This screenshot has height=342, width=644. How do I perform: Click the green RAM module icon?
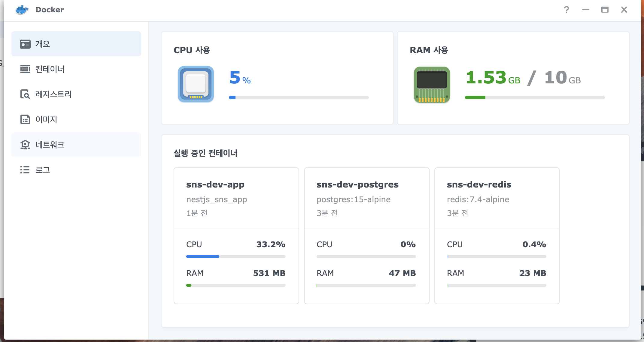pyautogui.click(x=432, y=85)
